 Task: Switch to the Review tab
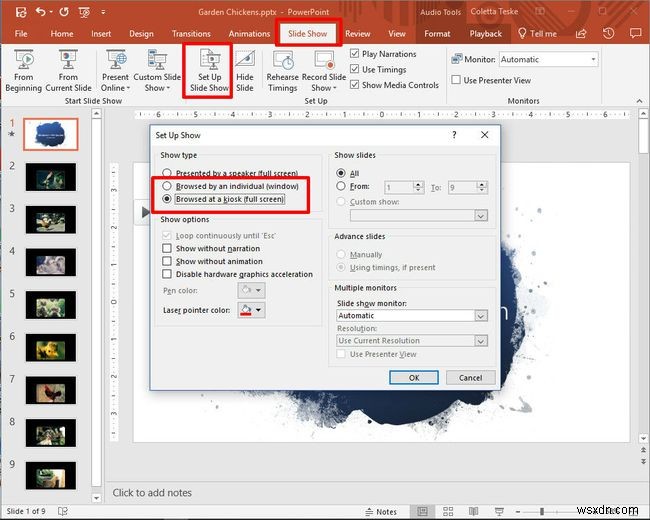(x=358, y=34)
